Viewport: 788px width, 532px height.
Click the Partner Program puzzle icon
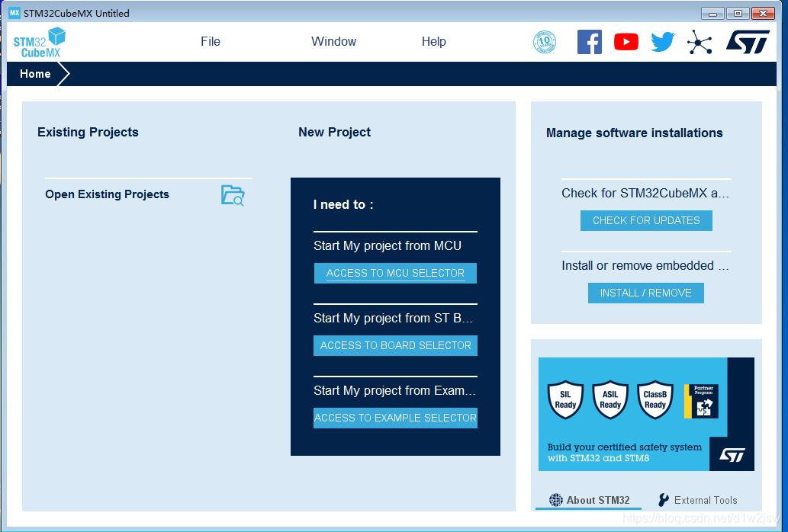pos(701,401)
